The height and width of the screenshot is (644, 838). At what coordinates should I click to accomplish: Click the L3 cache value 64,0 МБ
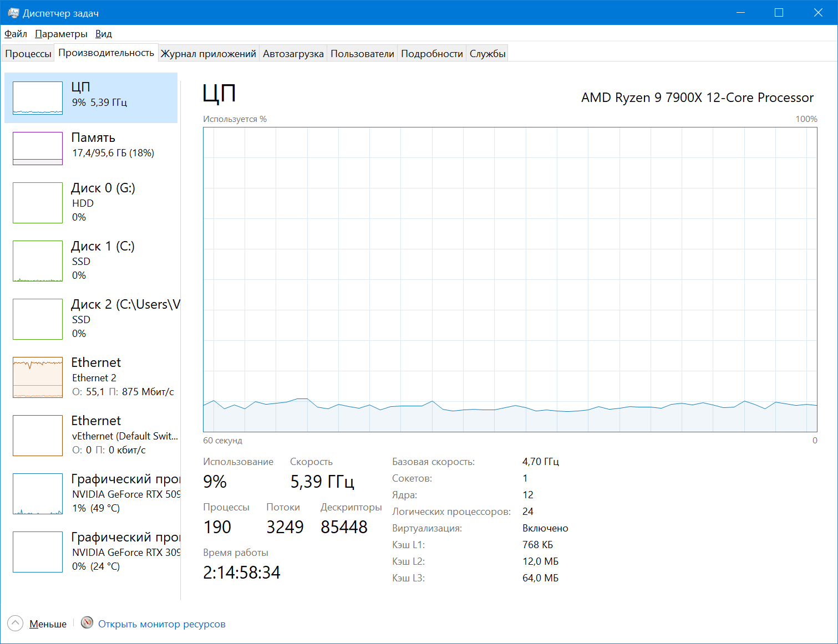541,578
